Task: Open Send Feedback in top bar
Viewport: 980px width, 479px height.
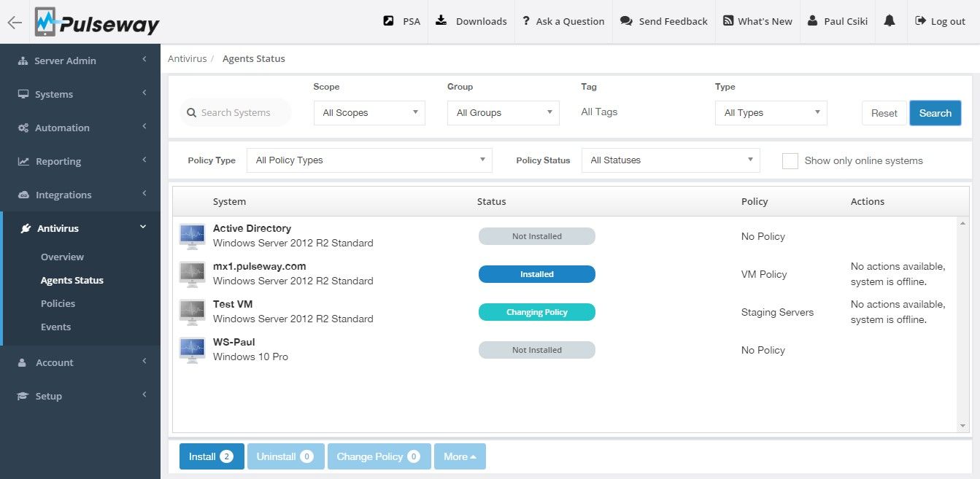Action: pos(664,21)
